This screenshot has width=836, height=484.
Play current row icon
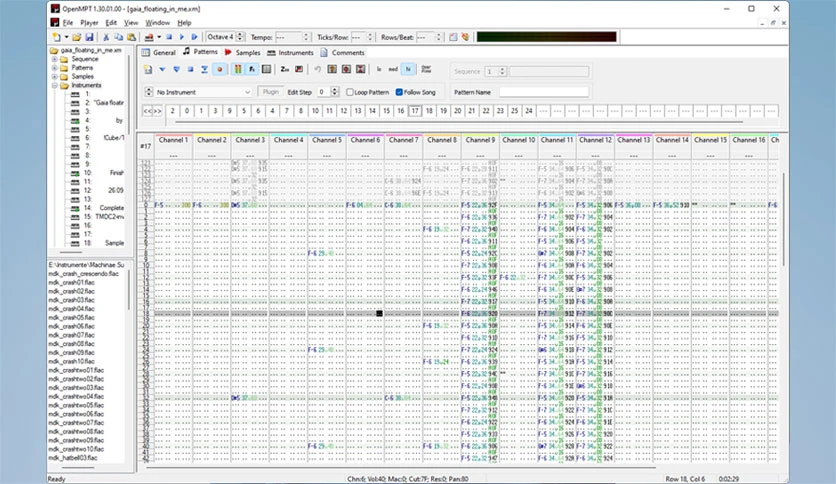tap(204, 69)
